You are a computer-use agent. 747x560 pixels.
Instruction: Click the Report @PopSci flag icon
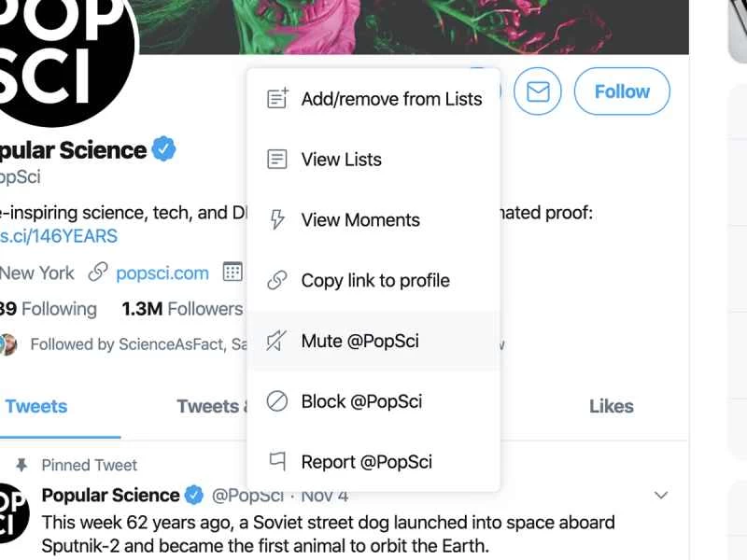(x=277, y=462)
